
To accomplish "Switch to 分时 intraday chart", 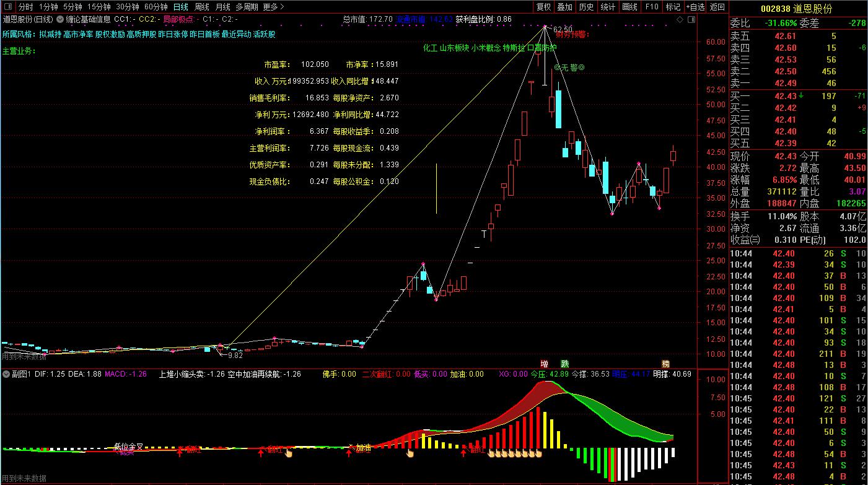I will pyautogui.click(x=26, y=7).
